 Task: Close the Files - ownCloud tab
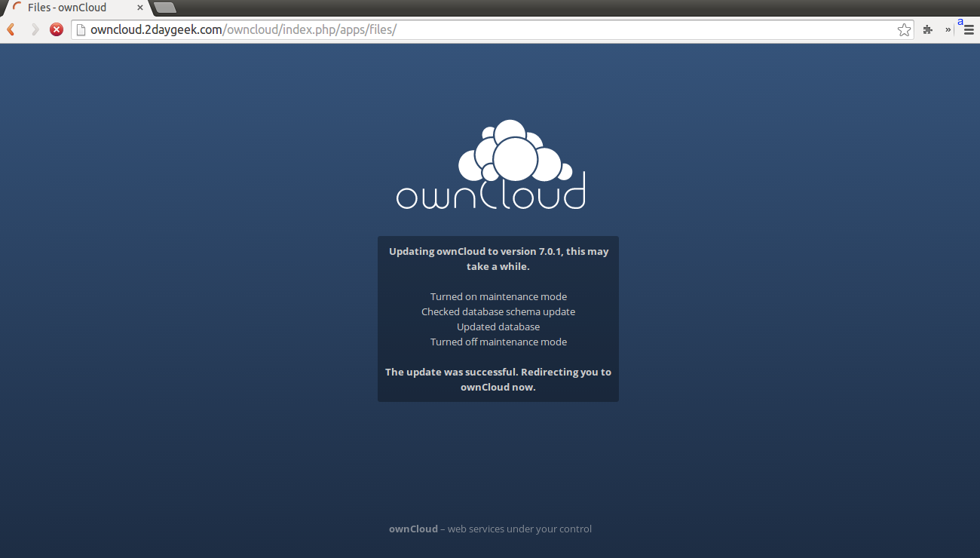point(140,8)
